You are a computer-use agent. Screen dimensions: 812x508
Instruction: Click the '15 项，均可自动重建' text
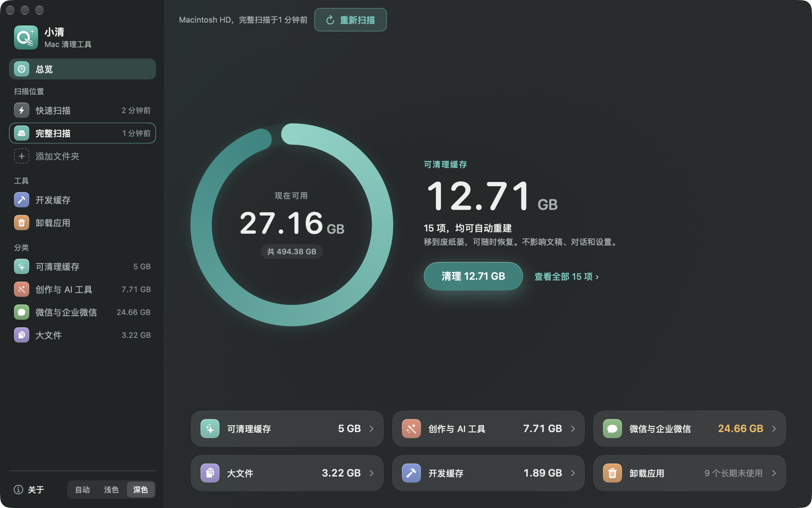click(468, 228)
